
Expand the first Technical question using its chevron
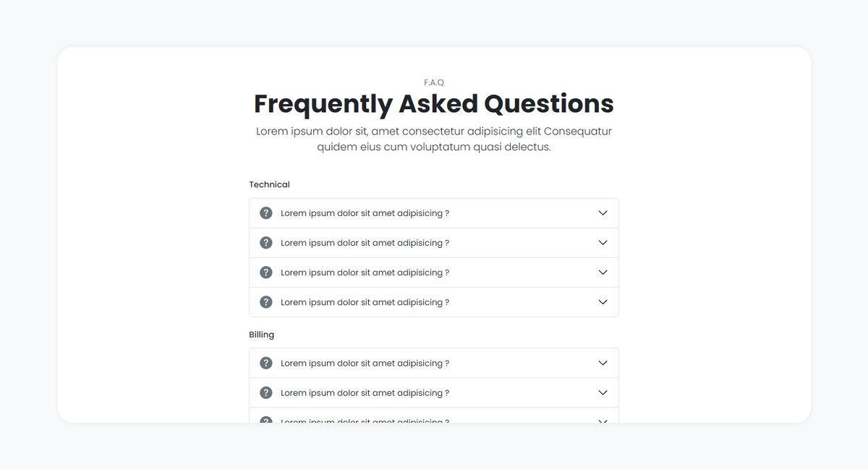(x=603, y=213)
